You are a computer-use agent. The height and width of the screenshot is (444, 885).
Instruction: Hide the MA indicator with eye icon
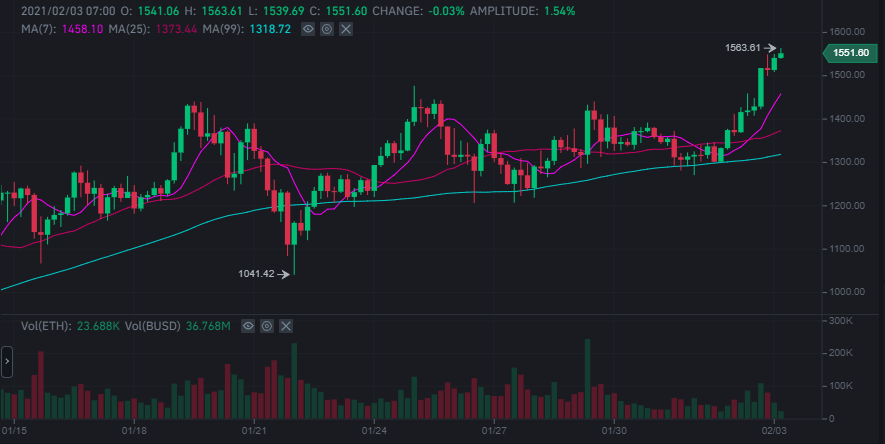pos(307,31)
